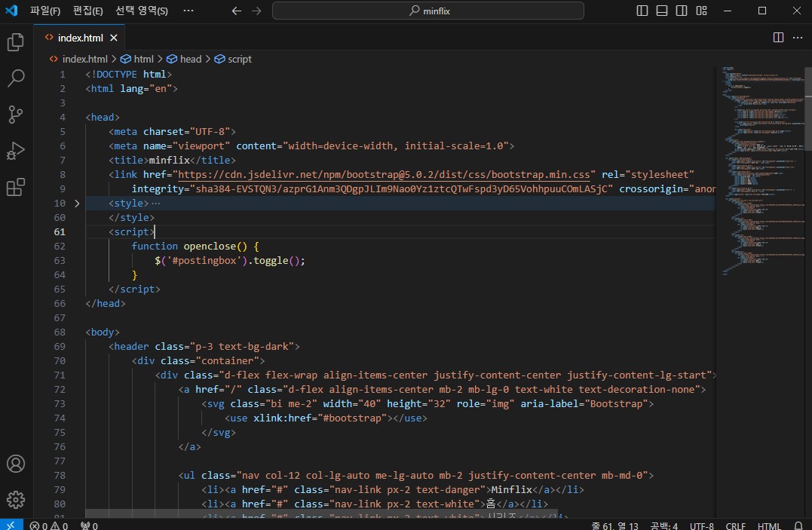Click line number 61 in gutter
Screen dimensions: 812x530
click(x=60, y=232)
